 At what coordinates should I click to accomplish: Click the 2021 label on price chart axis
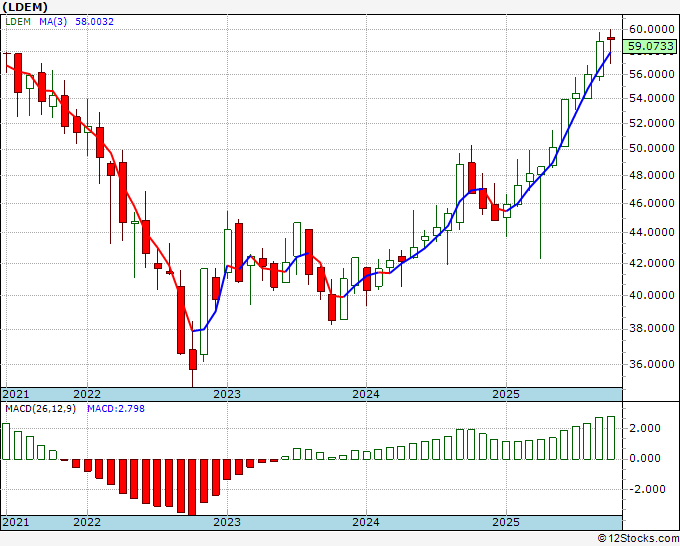pyautogui.click(x=16, y=394)
